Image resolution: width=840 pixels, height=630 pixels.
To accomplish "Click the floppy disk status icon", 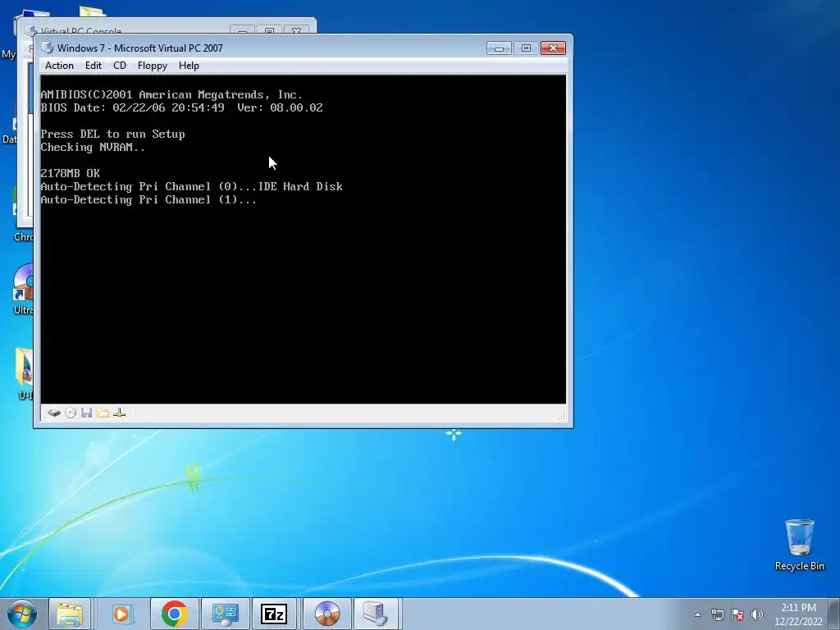I will [x=87, y=413].
